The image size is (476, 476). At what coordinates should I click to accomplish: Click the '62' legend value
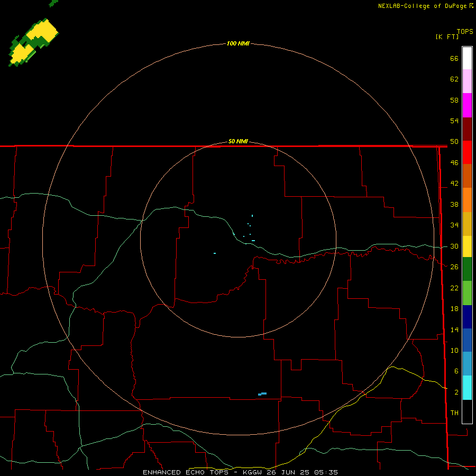(454, 79)
